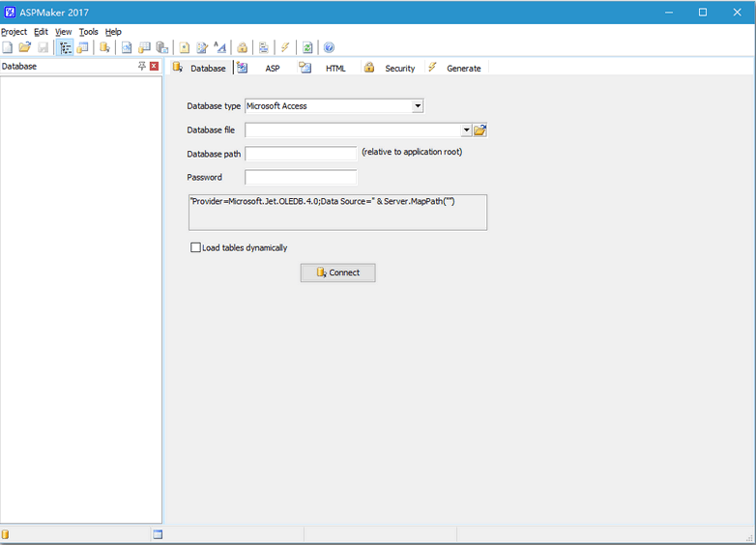Enable Load tables dynamically checkbox
Image resolution: width=756 pixels, height=545 pixels.
click(195, 247)
